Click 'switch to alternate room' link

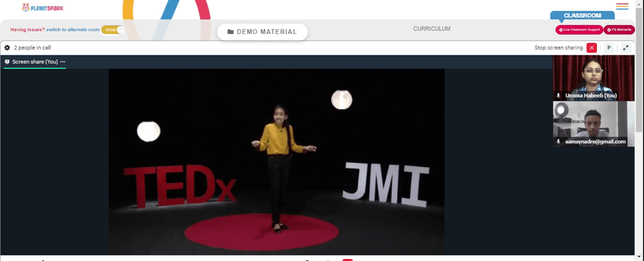pos(73,30)
